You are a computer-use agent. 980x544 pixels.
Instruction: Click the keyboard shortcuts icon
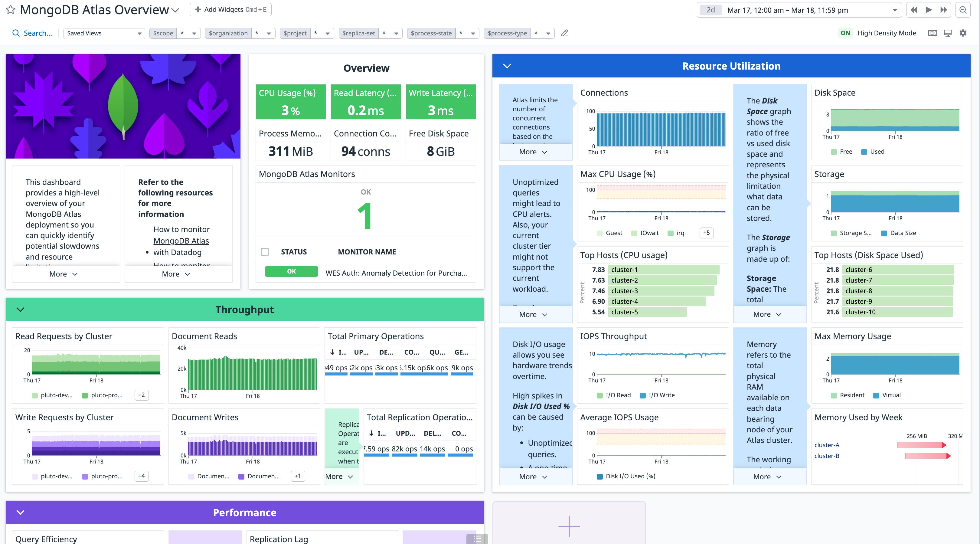point(933,33)
